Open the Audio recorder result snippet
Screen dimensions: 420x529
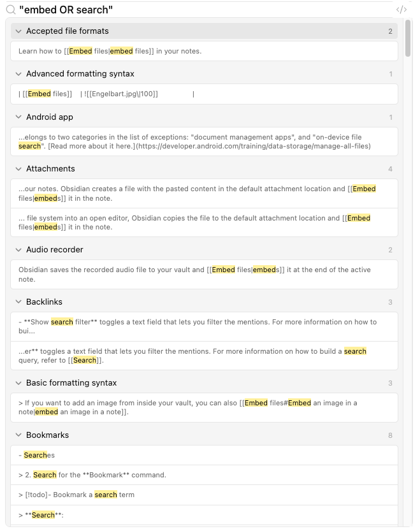tap(204, 274)
